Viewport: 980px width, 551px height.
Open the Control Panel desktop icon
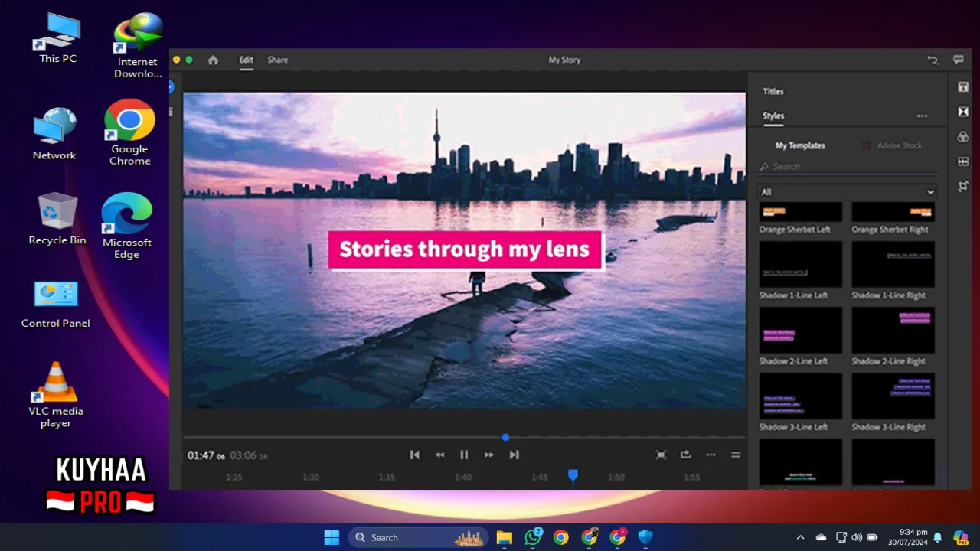pos(56,304)
